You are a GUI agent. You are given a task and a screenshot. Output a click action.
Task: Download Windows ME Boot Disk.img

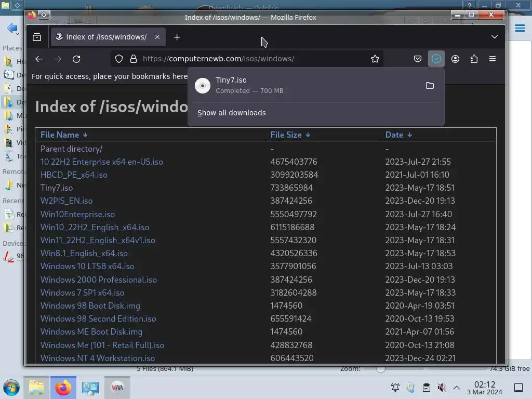click(91, 331)
